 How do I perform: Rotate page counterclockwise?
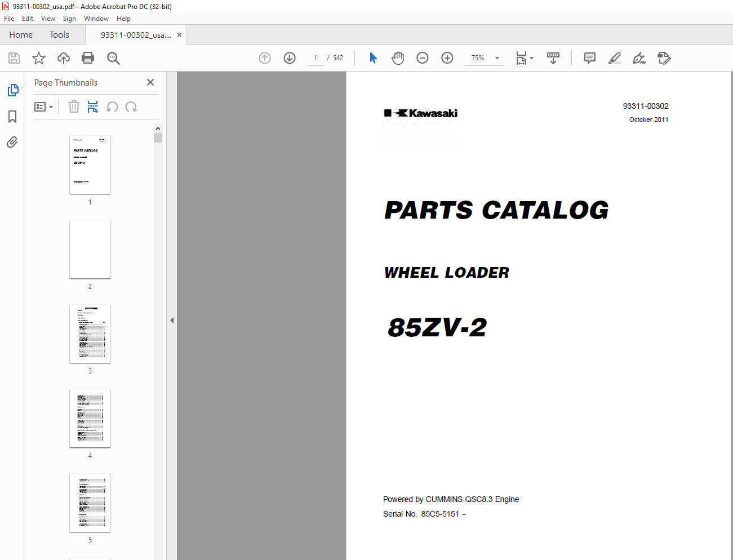(x=112, y=106)
